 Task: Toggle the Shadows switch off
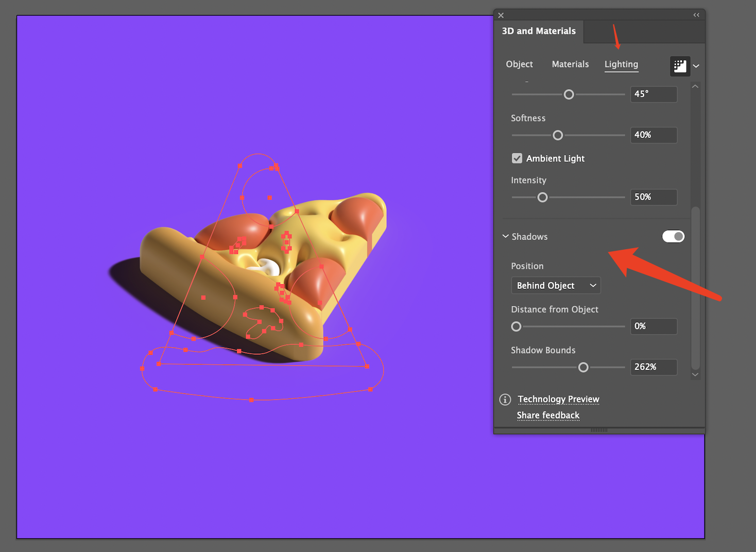point(673,236)
